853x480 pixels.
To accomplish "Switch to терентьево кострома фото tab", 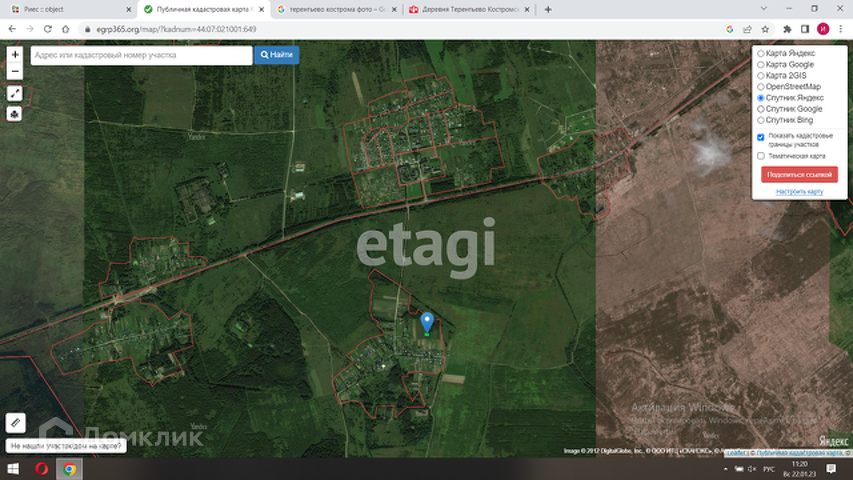I will [337, 9].
